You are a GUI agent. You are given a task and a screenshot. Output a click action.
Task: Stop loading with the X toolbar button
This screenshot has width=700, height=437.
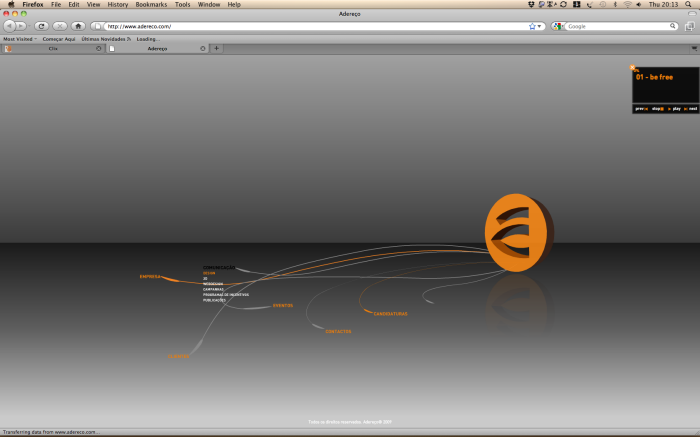coord(60,26)
